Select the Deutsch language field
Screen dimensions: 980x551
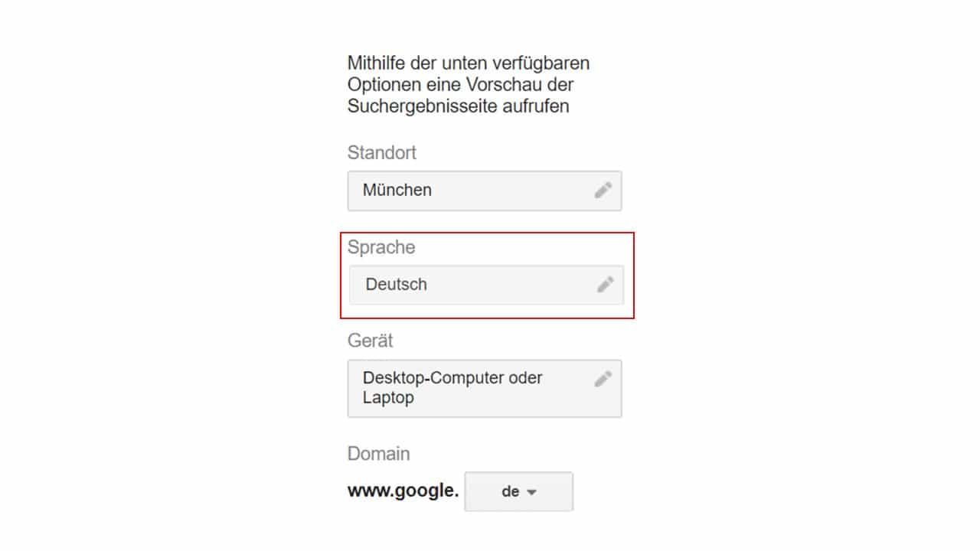tap(487, 285)
